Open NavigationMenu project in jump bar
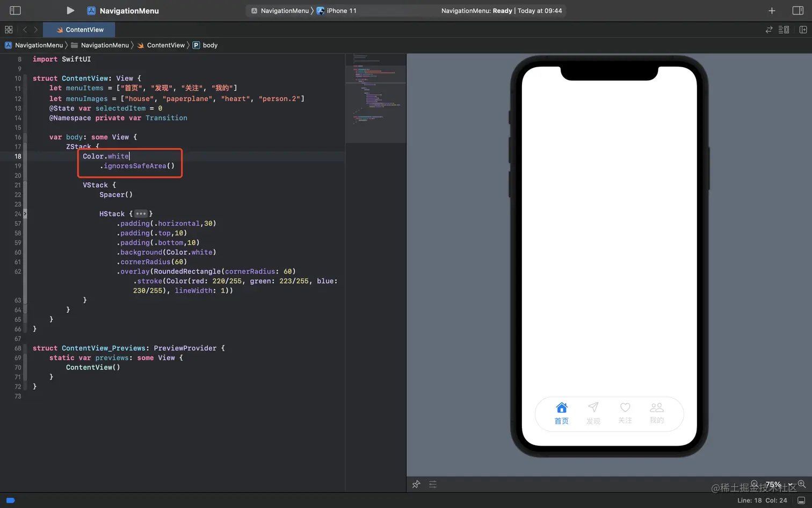 click(x=34, y=45)
